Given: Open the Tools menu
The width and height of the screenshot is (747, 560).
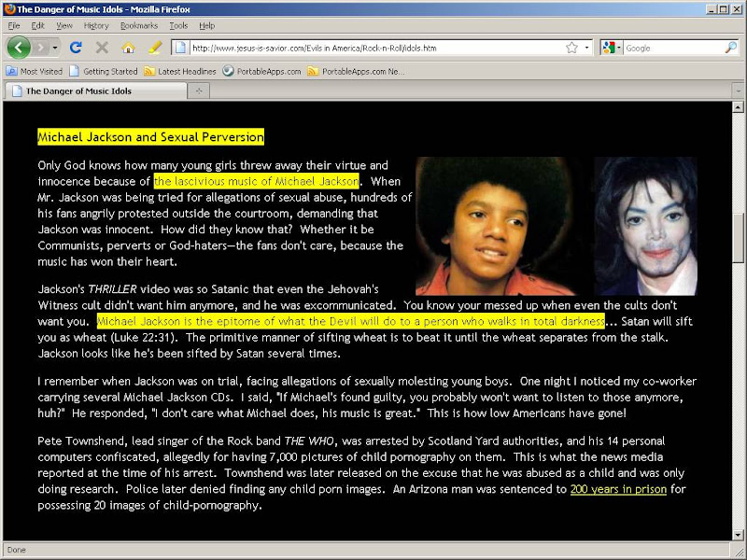Looking at the screenshot, I should (x=179, y=25).
